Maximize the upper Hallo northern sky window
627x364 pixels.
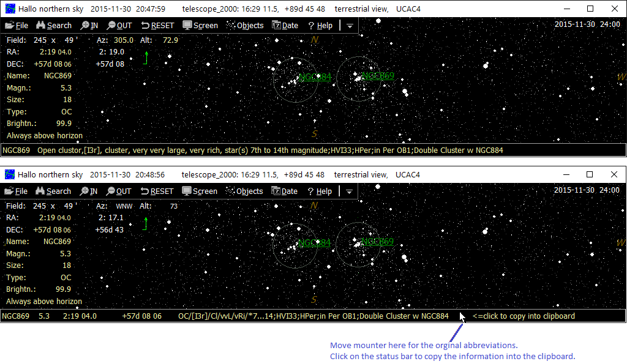point(590,9)
